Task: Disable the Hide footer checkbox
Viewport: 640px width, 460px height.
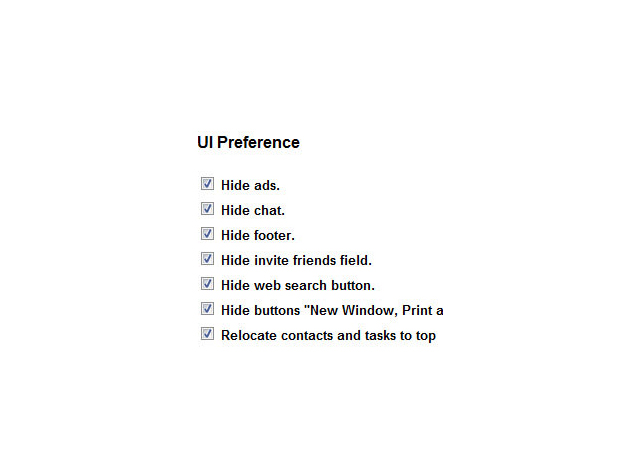Action: tap(207, 234)
